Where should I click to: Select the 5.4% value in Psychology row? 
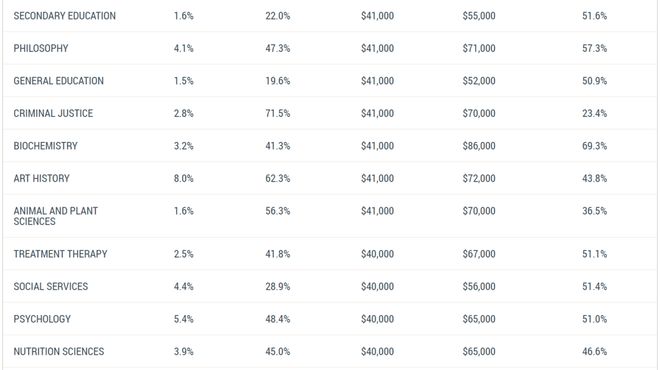tap(184, 319)
